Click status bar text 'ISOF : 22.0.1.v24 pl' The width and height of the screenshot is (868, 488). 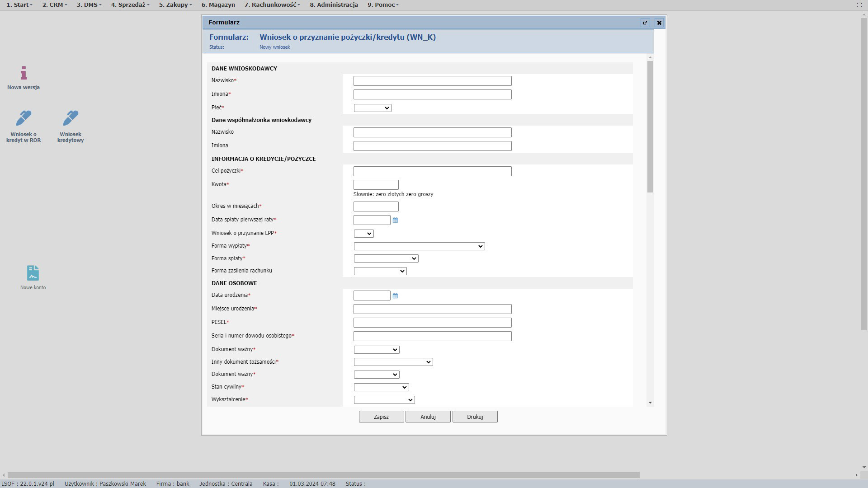28,484
